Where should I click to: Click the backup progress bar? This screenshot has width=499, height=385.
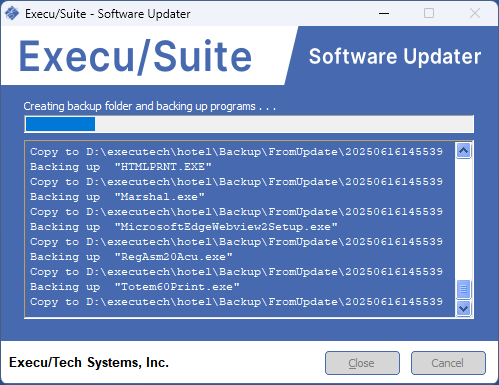tap(249, 124)
